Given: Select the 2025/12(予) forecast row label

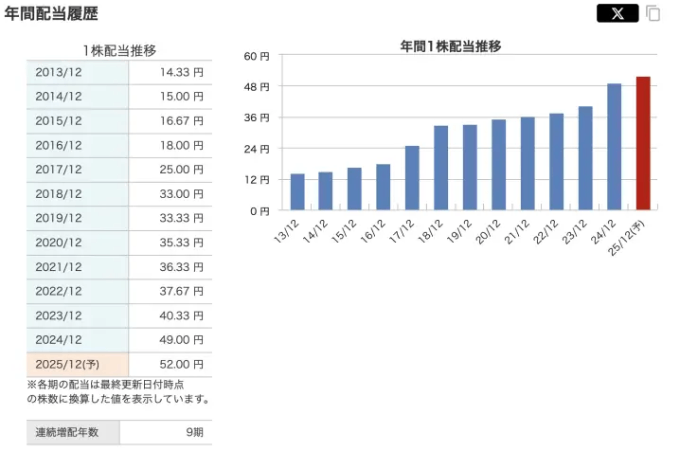Looking at the screenshot, I should (x=70, y=365).
